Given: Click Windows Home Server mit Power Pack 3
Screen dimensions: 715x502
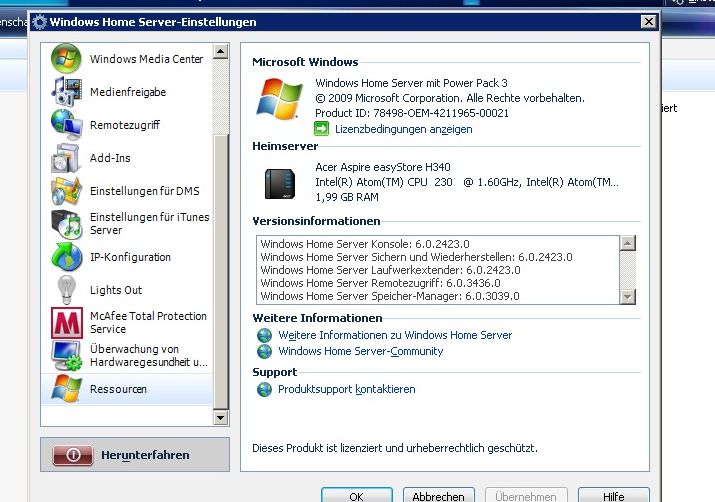Looking at the screenshot, I should click(x=411, y=83).
